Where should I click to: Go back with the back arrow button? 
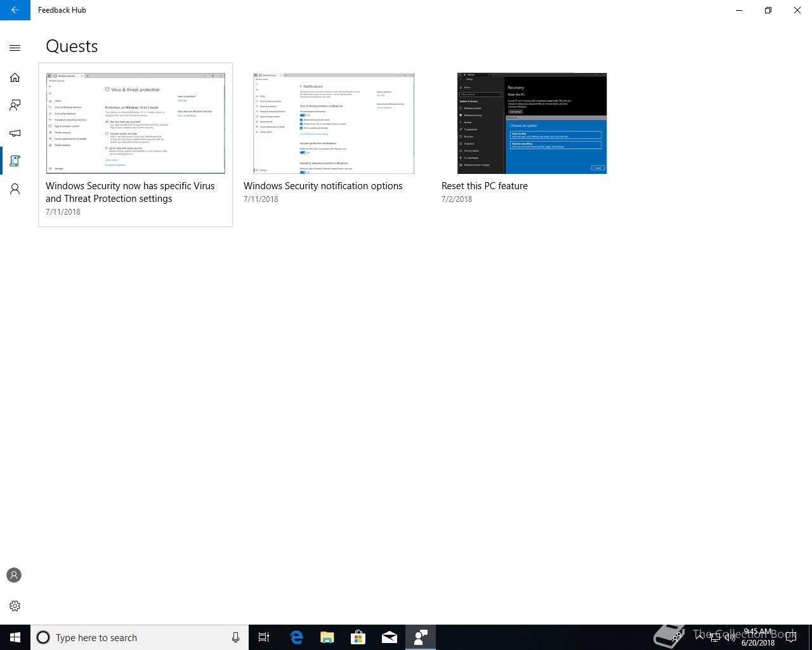coord(15,10)
